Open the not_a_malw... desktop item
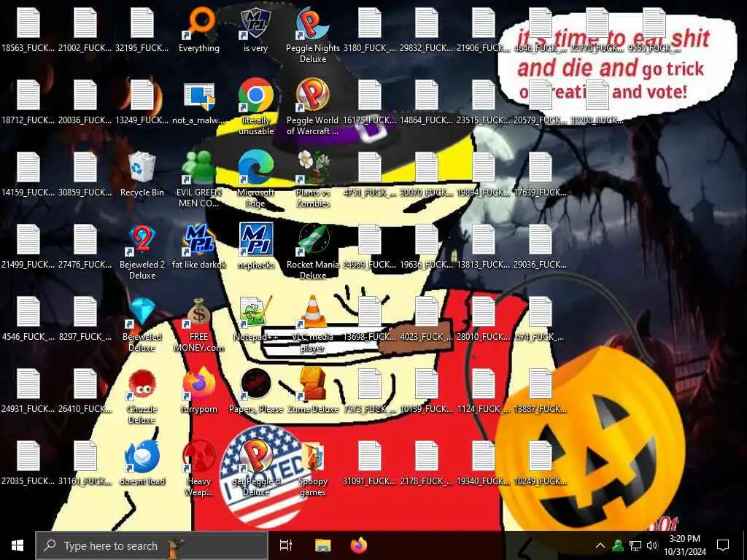Image resolution: width=747 pixels, height=560 pixels. pyautogui.click(x=199, y=103)
